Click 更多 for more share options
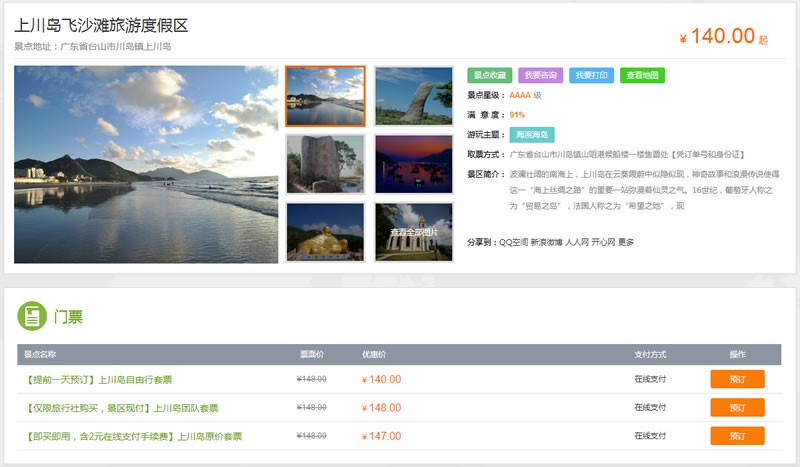This screenshot has height=467, width=800. (x=626, y=242)
